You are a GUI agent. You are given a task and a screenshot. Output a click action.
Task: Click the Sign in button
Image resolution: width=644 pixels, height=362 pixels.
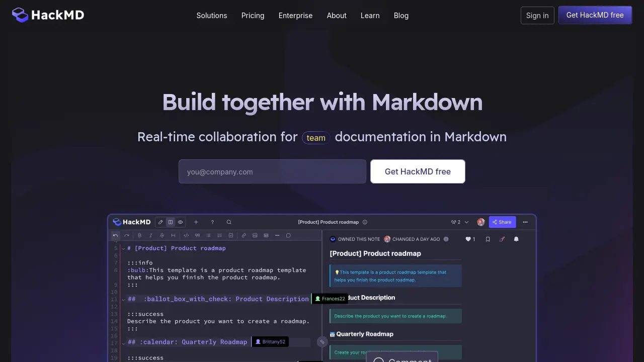tap(537, 16)
